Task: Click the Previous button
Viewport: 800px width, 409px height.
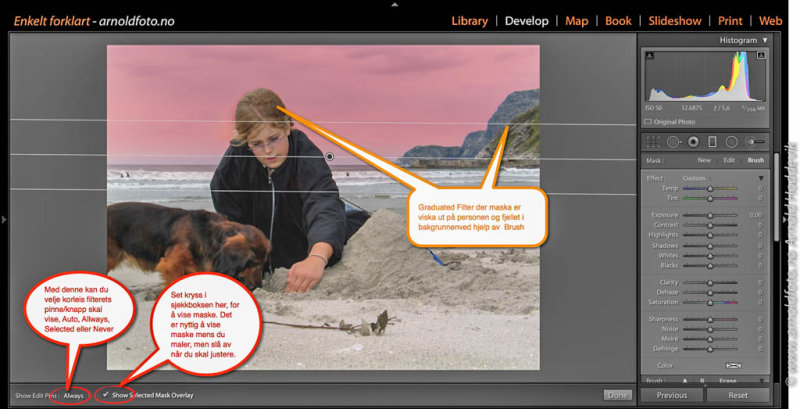Action: coord(671,395)
